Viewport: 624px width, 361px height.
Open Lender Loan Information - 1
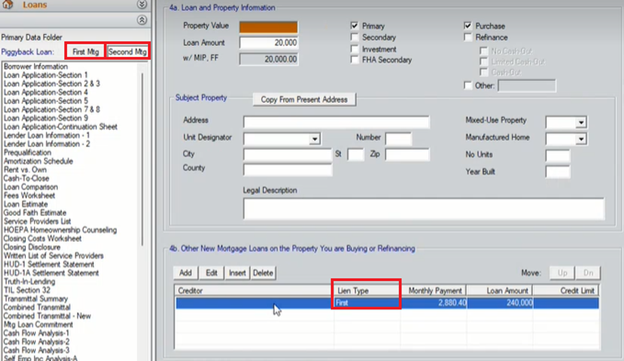[47, 135]
